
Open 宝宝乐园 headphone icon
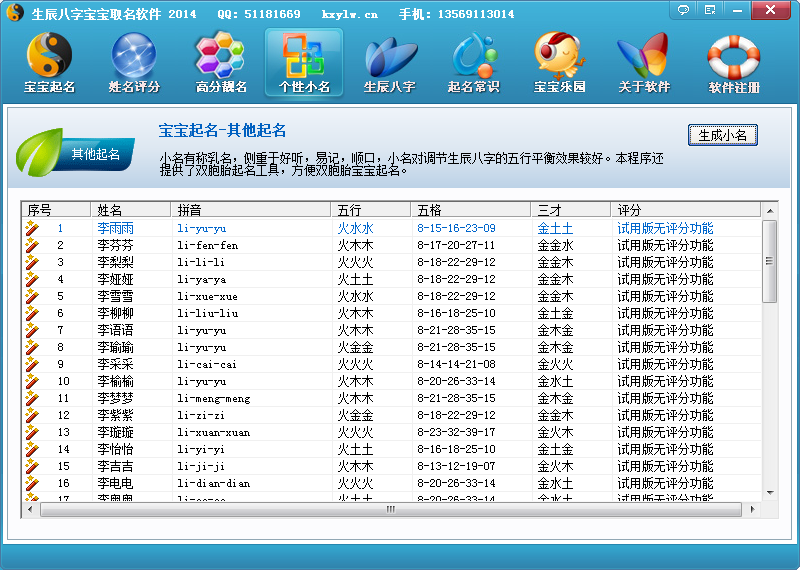pos(559,62)
